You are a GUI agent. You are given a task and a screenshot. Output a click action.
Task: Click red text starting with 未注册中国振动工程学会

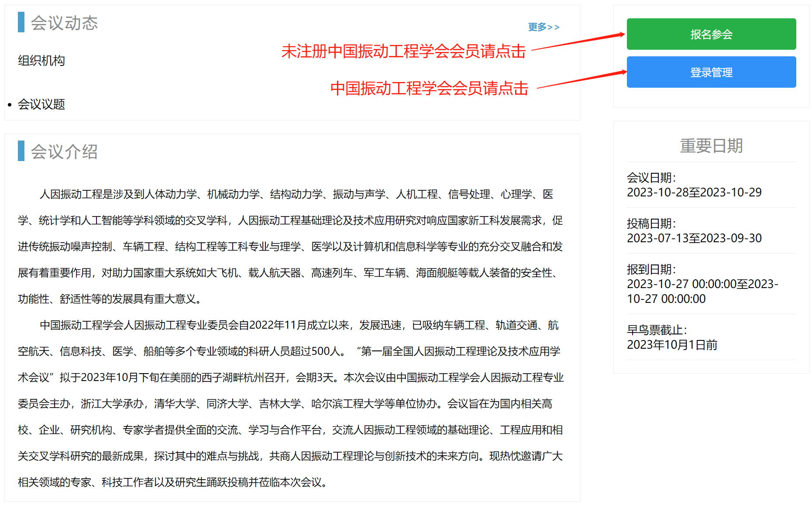[x=403, y=51]
